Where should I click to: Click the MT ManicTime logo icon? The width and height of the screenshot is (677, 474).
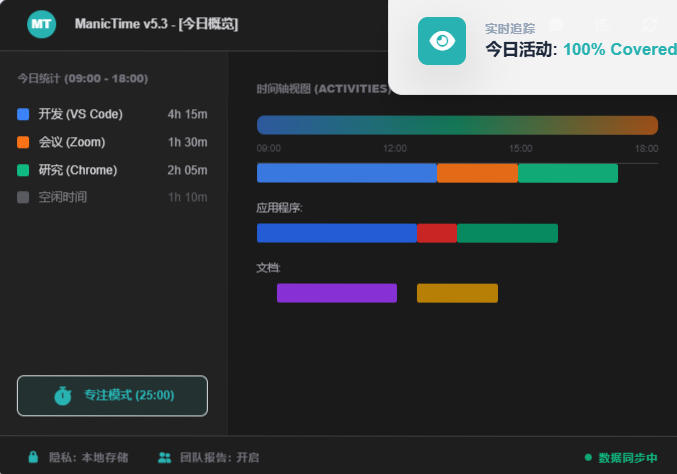point(41,24)
